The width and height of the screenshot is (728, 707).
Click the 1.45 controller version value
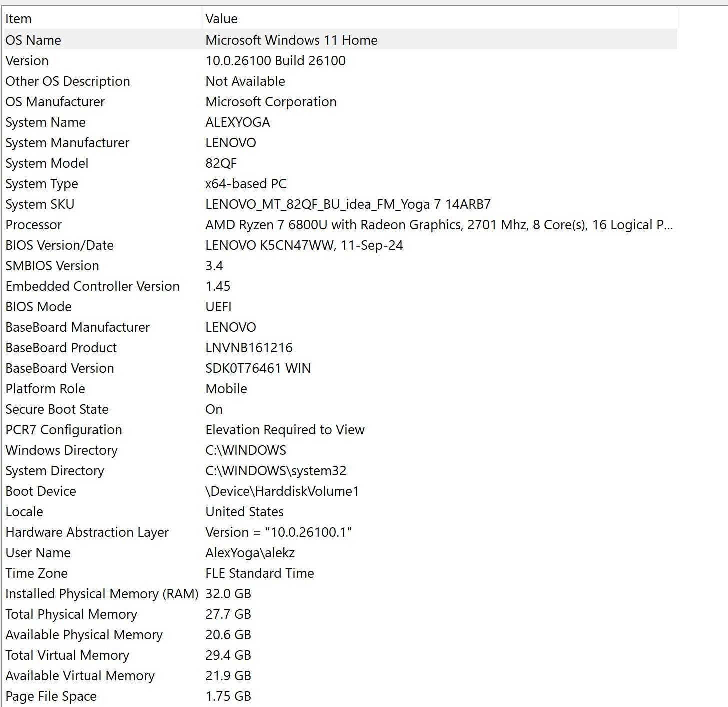(x=218, y=286)
